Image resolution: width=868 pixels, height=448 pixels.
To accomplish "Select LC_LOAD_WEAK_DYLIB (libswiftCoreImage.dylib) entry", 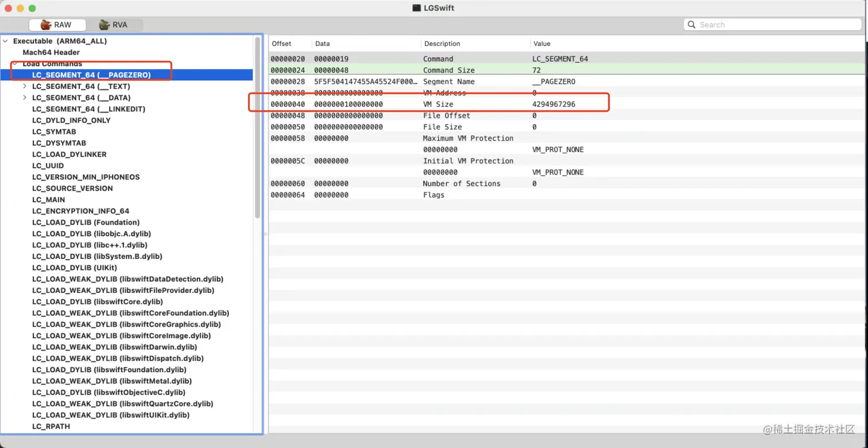I will tap(122, 336).
